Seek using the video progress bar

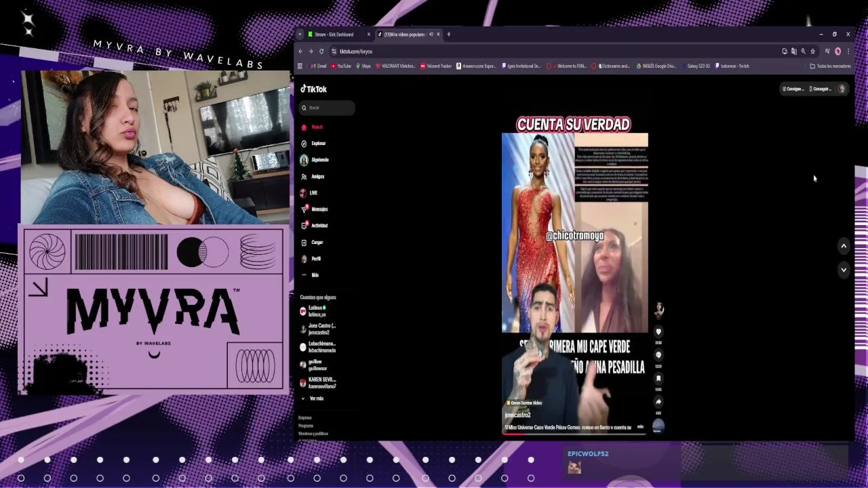(x=574, y=433)
